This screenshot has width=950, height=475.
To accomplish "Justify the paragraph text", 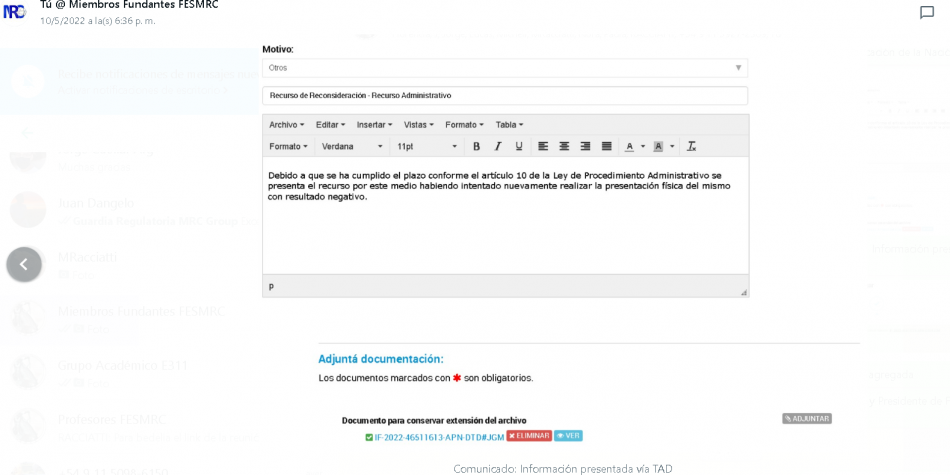I will [606, 146].
